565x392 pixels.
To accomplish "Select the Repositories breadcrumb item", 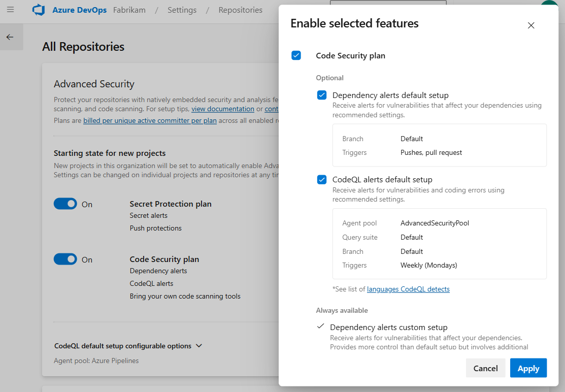I will (x=240, y=10).
